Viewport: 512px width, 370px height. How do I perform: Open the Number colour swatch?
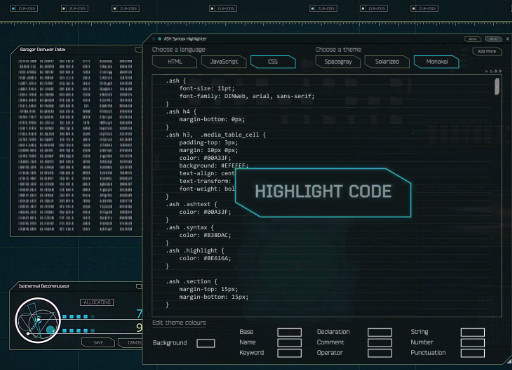pos(473,342)
